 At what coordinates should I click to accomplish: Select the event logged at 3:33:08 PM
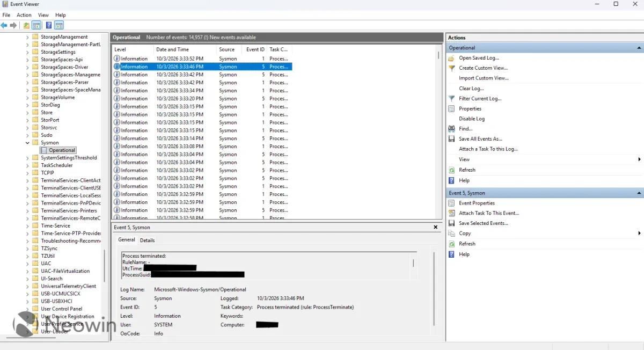[202, 147]
